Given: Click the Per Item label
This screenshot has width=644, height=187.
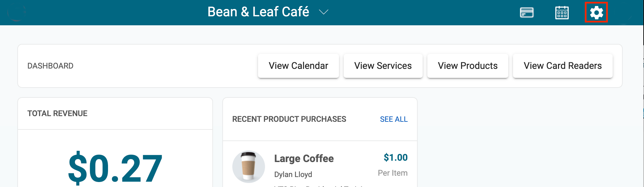Looking at the screenshot, I should click(392, 173).
